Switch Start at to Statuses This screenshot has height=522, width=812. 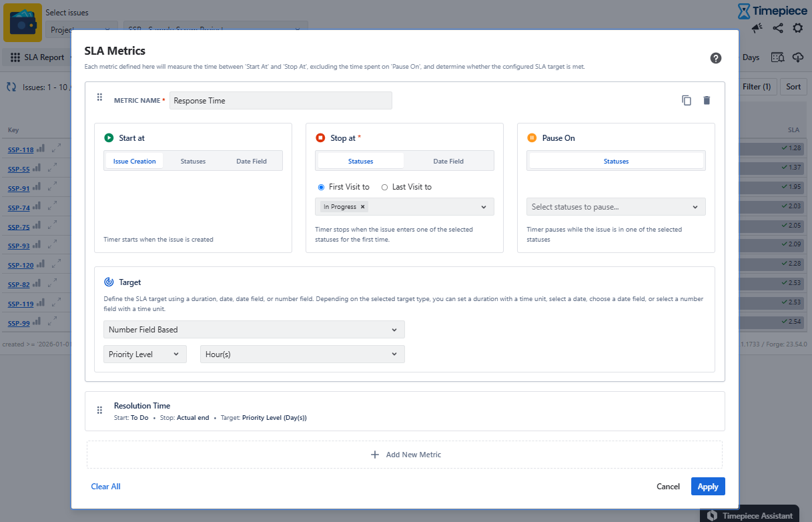[193, 161]
